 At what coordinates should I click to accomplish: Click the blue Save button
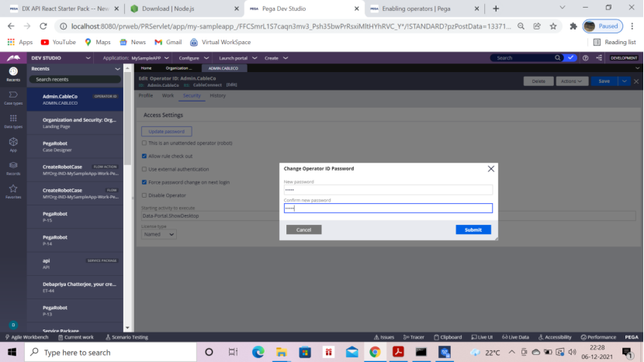click(604, 81)
